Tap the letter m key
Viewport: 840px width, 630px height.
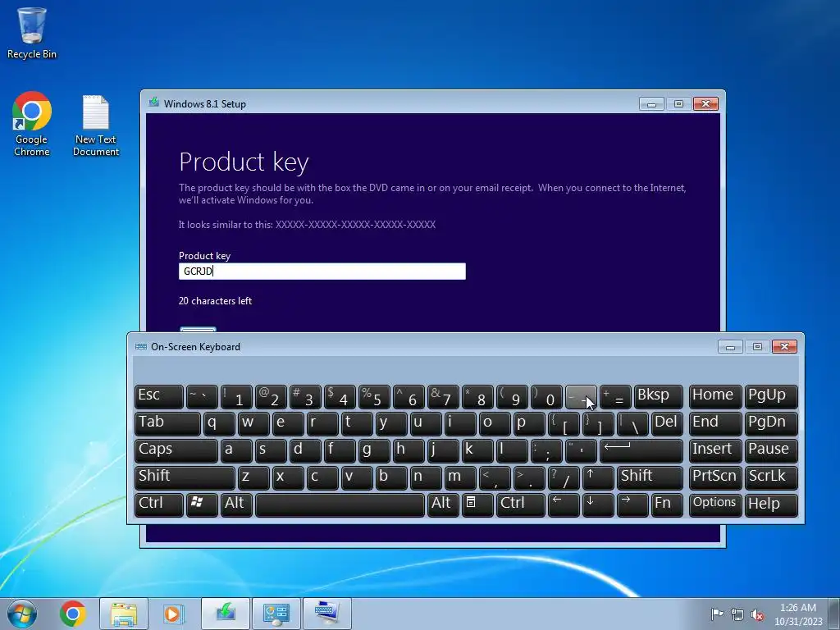[x=459, y=477]
